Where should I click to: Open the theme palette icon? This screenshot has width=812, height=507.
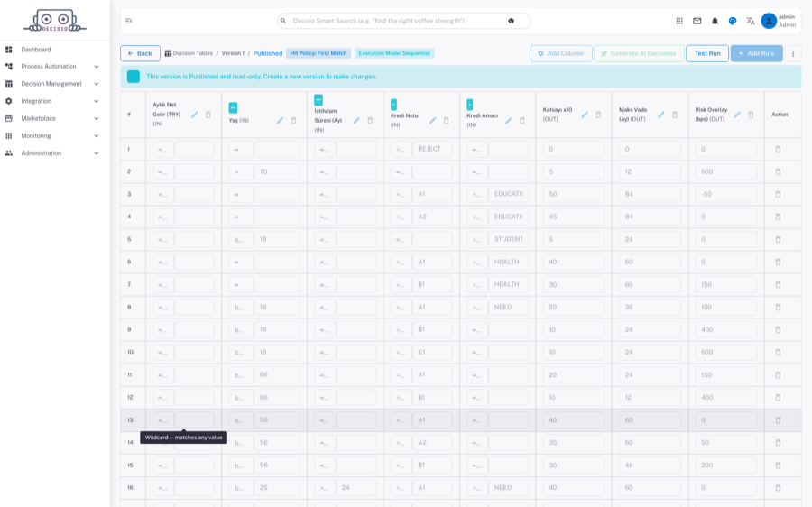[x=733, y=21]
